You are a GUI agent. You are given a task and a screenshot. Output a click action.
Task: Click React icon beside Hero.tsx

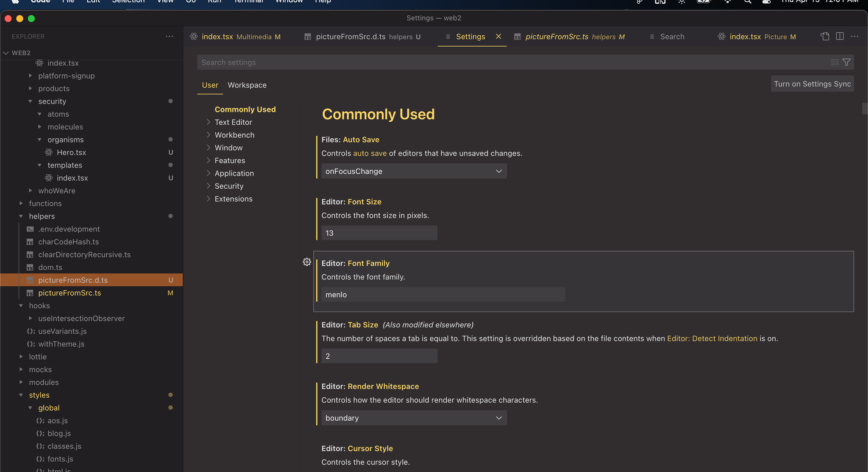click(x=49, y=152)
